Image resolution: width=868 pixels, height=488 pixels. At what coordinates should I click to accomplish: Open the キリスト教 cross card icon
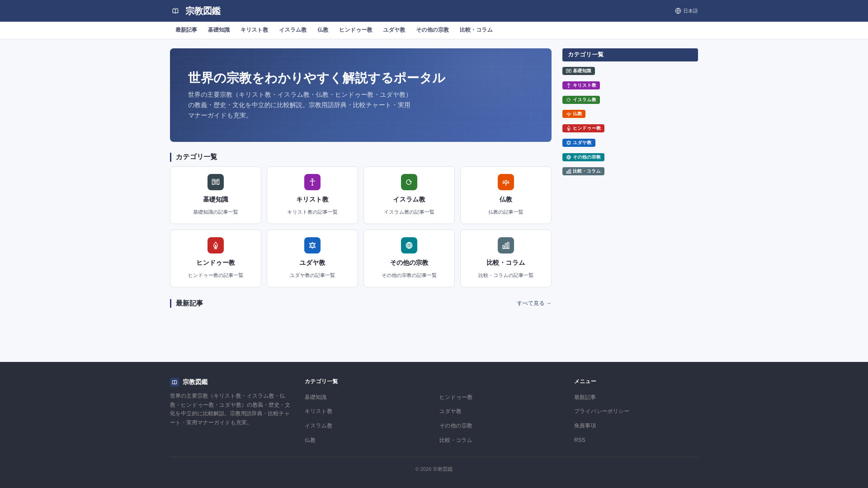[x=312, y=182]
